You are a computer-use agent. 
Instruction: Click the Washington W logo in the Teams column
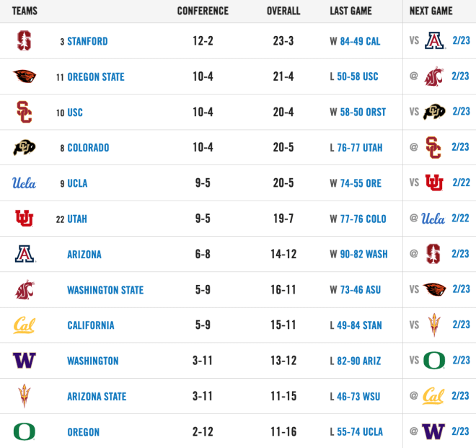pos(25,360)
